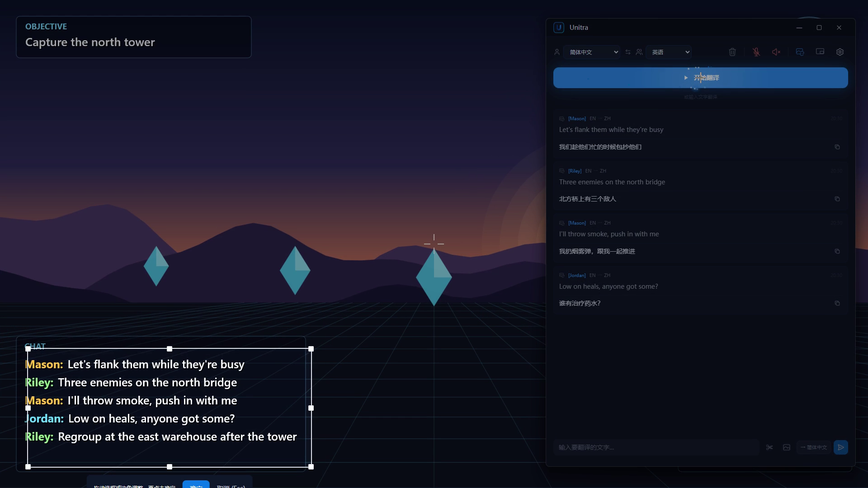868x488 pixels.
Task: Click the 开始翻译 start translation button
Action: [x=700, y=78]
